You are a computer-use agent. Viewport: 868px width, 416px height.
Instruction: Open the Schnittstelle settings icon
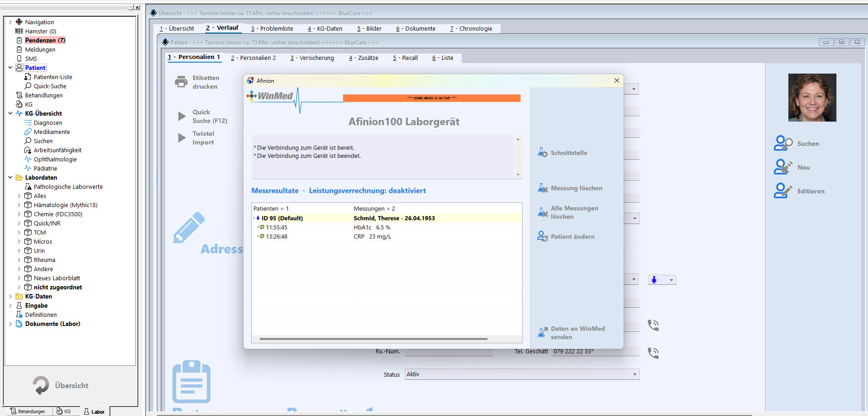pos(543,153)
